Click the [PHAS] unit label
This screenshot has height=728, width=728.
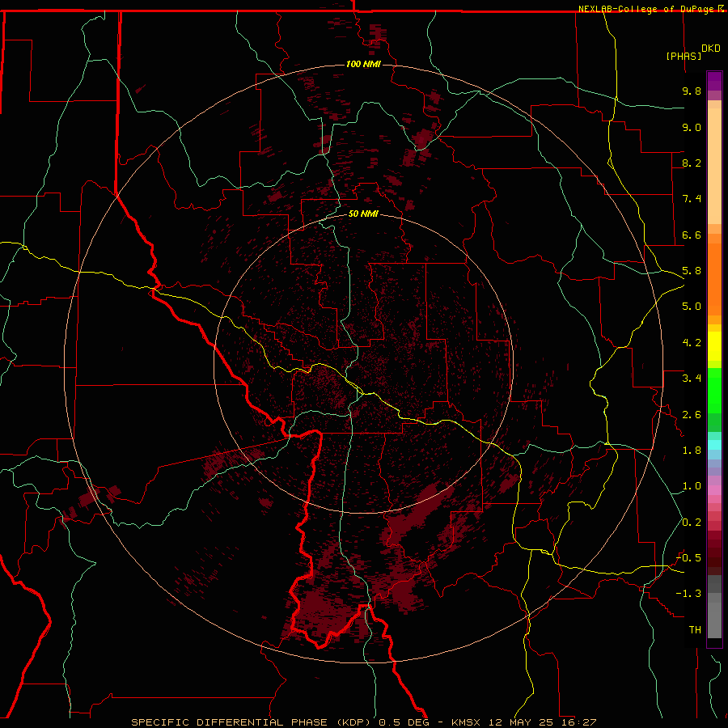pyautogui.click(x=684, y=56)
